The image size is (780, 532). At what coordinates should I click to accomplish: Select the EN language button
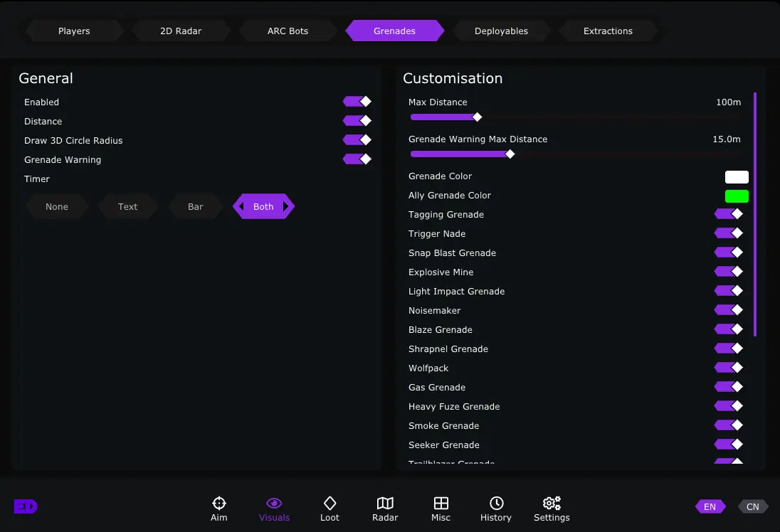tap(710, 507)
